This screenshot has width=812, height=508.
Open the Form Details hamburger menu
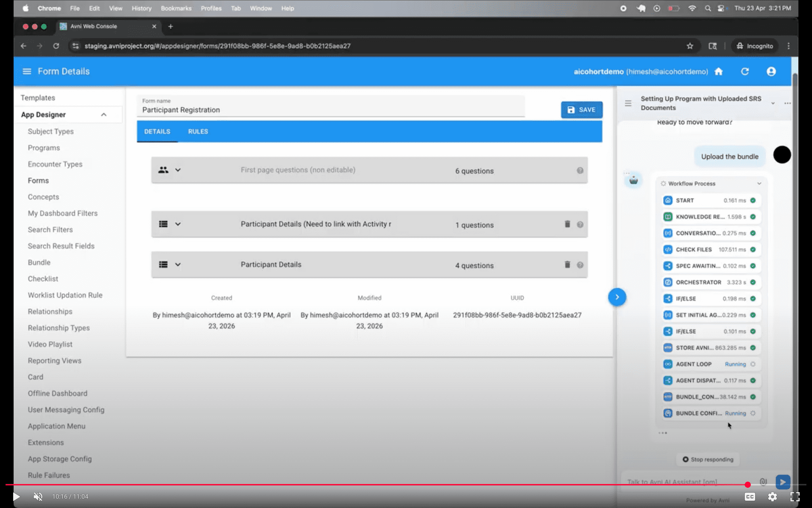(26, 71)
